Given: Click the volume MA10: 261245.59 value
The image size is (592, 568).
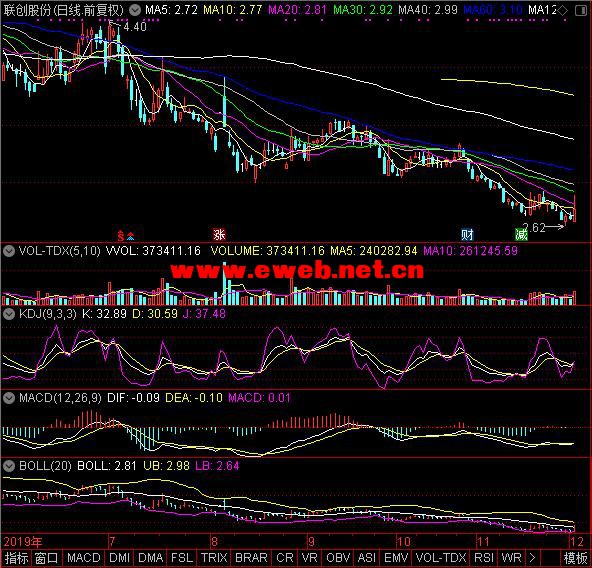Looking at the screenshot, I should 470,251.
